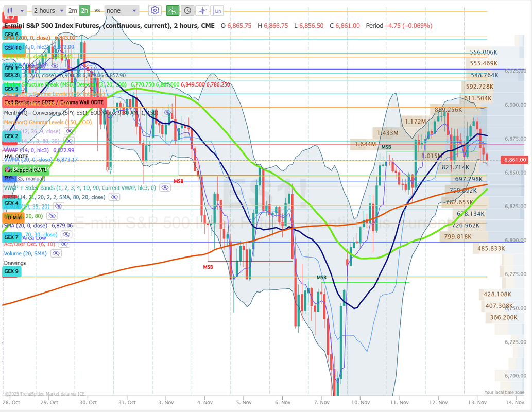532x412 pixels.
Task: Show the Volume (20, SMA) indicator
Action: coord(55,253)
